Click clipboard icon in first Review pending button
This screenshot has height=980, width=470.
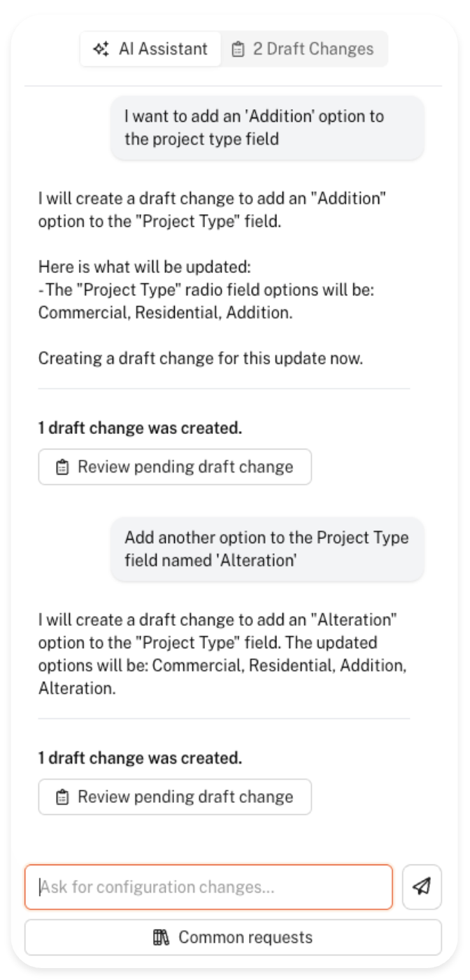click(62, 467)
